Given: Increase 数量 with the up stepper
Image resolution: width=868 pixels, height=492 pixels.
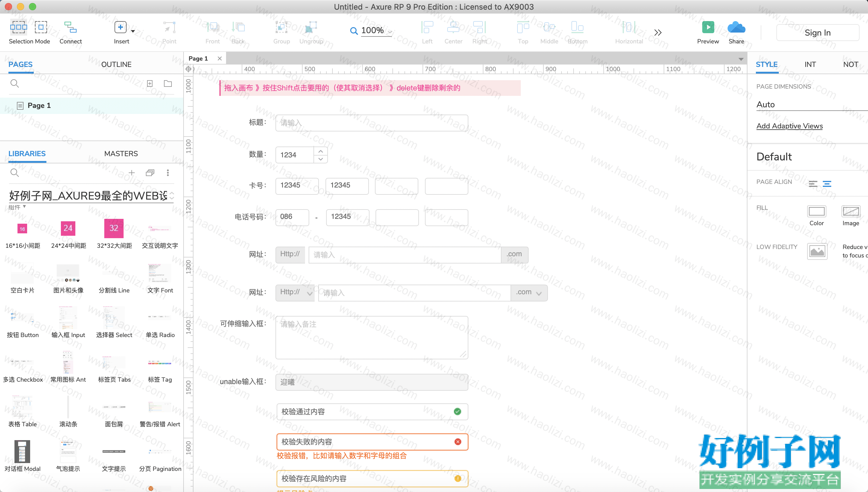Looking at the screenshot, I should pos(320,151).
